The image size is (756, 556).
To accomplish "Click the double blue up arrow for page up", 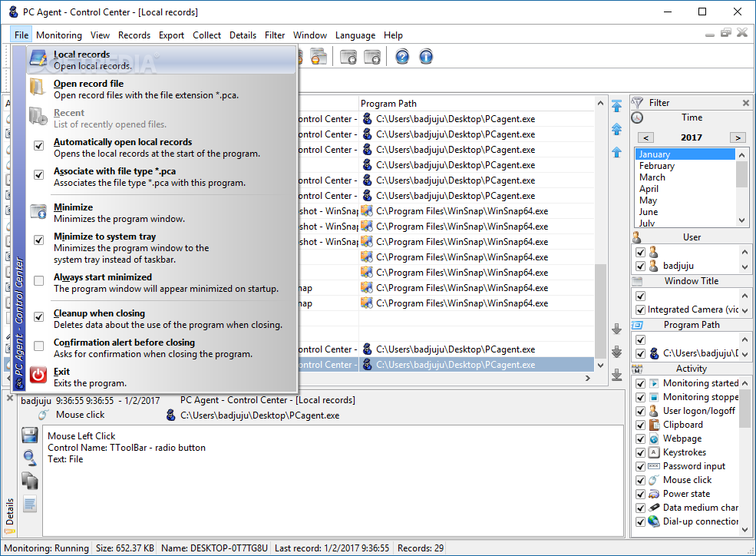I will tap(616, 129).
